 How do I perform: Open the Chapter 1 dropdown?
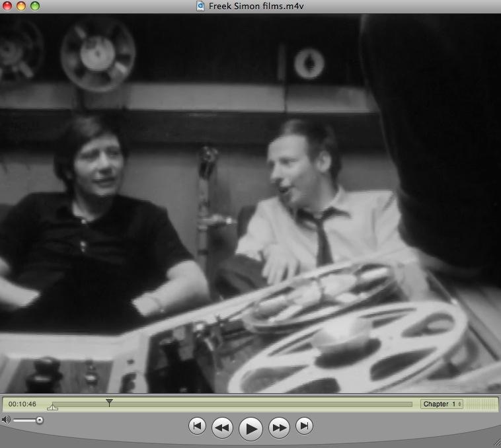tap(442, 404)
